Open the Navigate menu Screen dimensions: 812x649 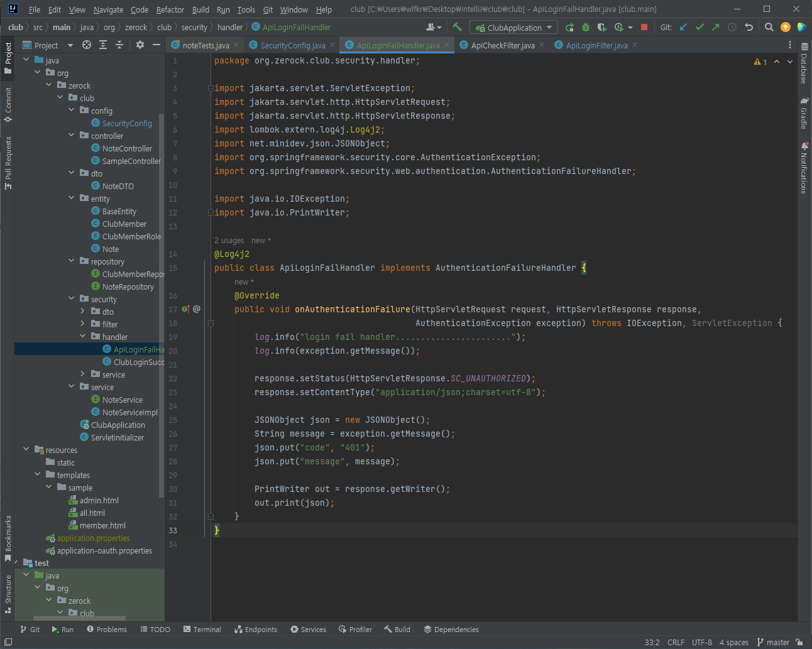click(x=109, y=9)
